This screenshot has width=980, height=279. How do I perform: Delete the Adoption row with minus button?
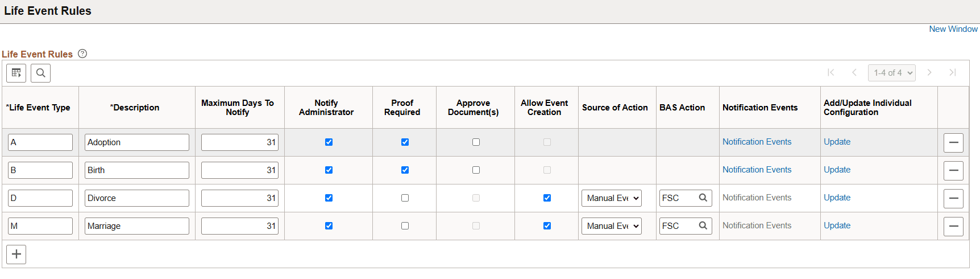953,142
